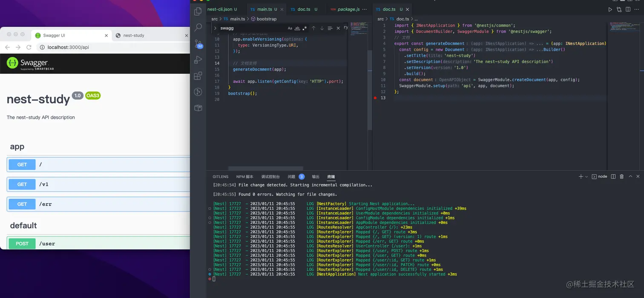Screen dimensions: 644x298
Task: Click the browser address bar localhost:3000/api
Action: coord(68,47)
